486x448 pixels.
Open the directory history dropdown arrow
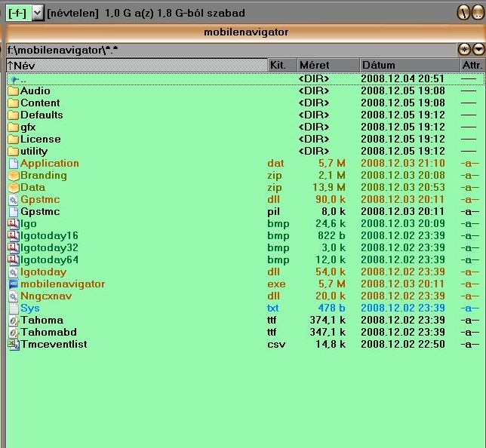478,49
